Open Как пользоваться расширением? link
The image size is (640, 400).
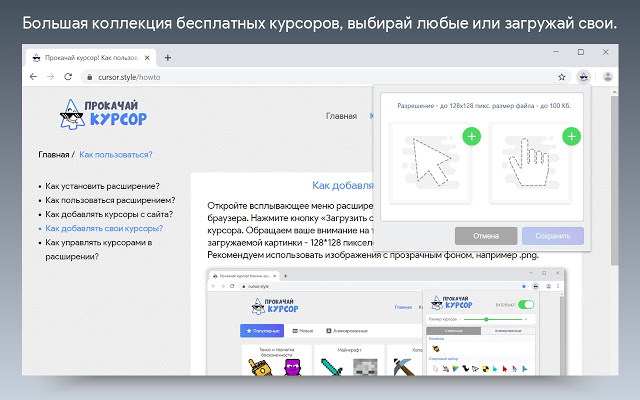pyautogui.click(x=110, y=200)
